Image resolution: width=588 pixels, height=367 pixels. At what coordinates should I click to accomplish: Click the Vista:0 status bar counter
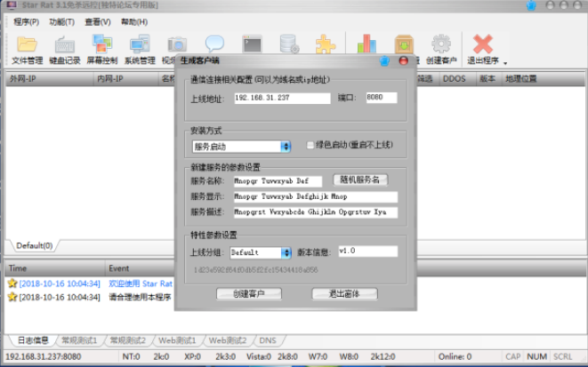tap(258, 356)
